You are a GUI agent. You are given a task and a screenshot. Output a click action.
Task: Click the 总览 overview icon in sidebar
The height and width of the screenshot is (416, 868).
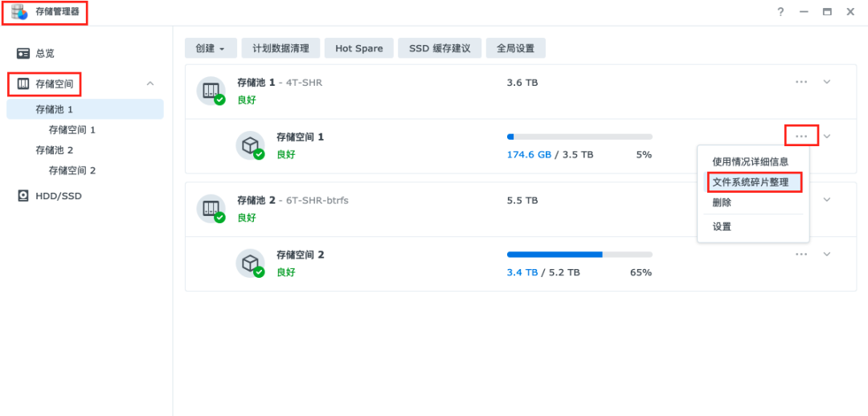[23, 53]
